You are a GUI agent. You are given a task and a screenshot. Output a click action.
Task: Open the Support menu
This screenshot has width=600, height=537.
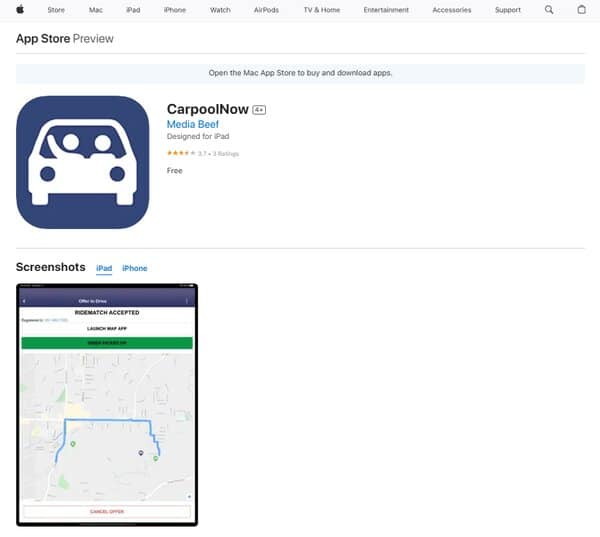coord(508,10)
